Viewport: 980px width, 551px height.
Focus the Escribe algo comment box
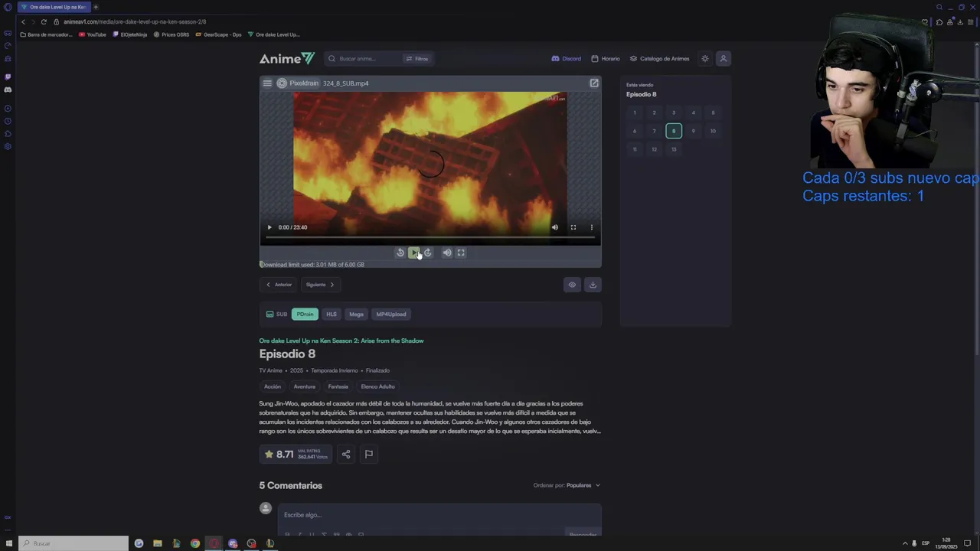pyautogui.click(x=439, y=515)
